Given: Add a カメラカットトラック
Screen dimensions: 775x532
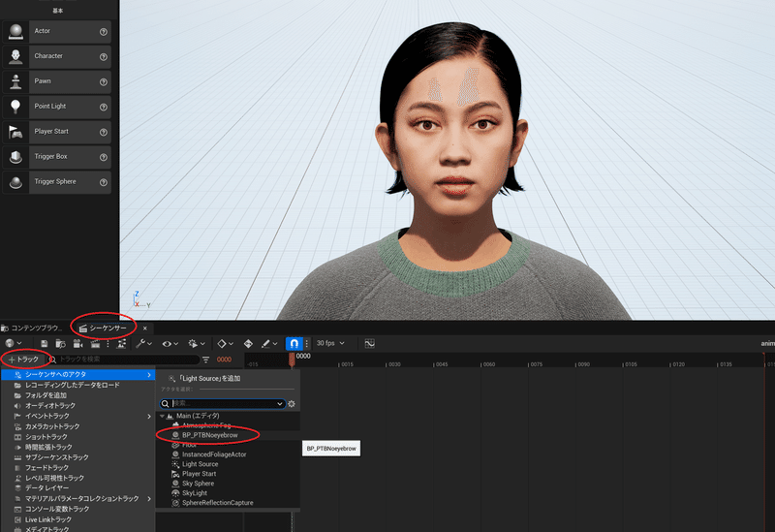Looking at the screenshot, I should 78,426.
